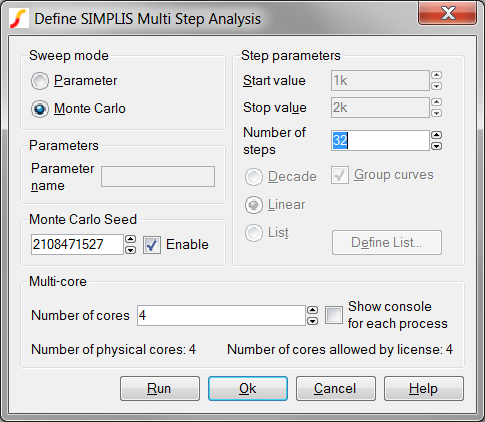Decrease Number of steps with down arrow
The image size is (485, 422).
click(437, 146)
